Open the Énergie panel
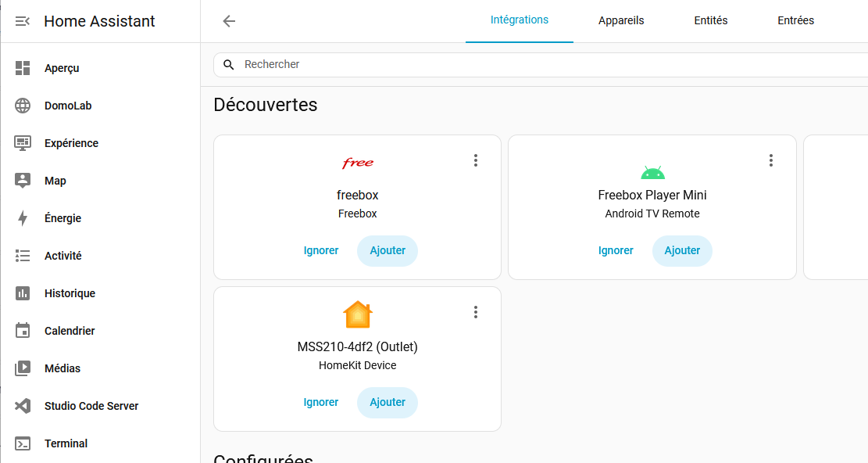Image resolution: width=868 pixels, height=463 pixels. coord(63,218)
